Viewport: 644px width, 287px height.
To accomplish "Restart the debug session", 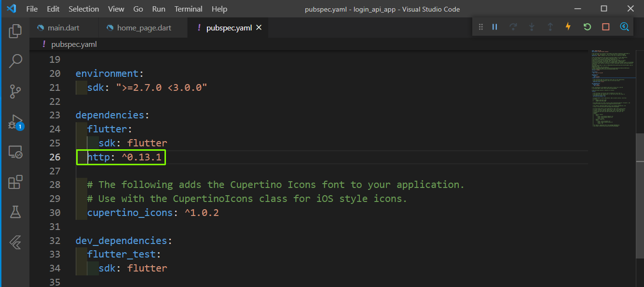I will point(587,27).
